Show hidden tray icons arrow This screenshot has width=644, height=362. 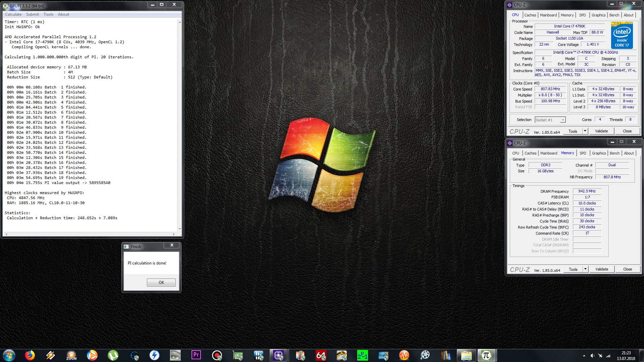pyautogui.click(x=584, y=356)
